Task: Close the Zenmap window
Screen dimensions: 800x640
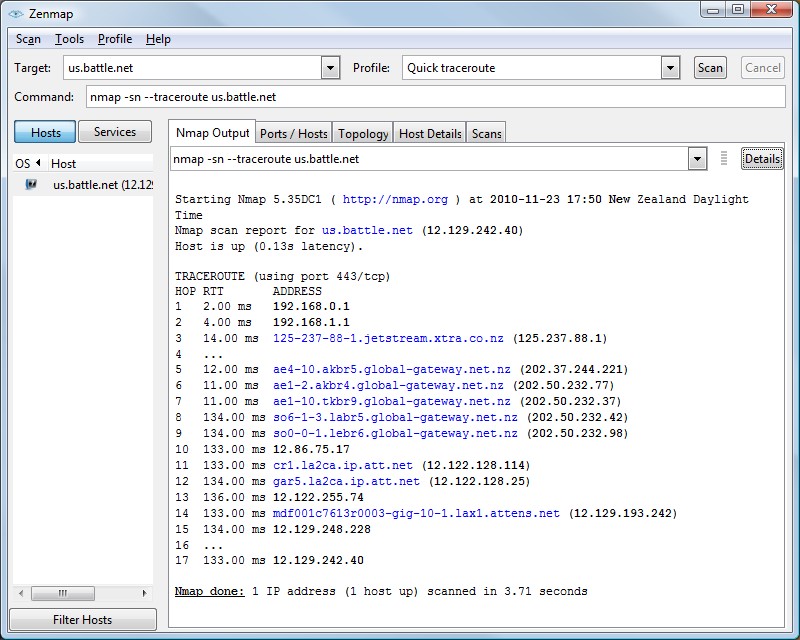Action: click(772, 10)
